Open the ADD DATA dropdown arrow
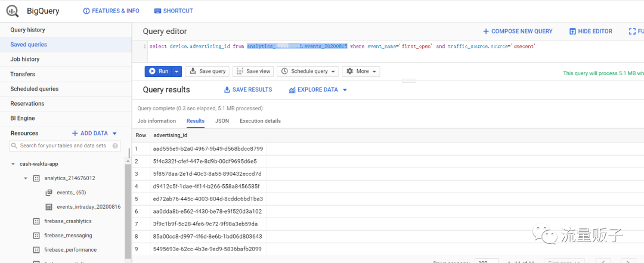The height and width of the screenshot is (263, 644). click(114, 134)
